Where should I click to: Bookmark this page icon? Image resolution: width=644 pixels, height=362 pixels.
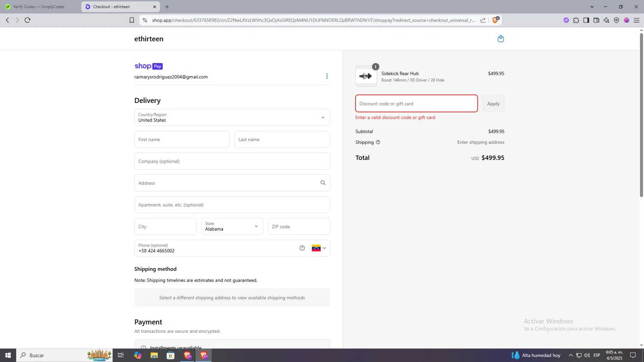click(x=132, y=20)
